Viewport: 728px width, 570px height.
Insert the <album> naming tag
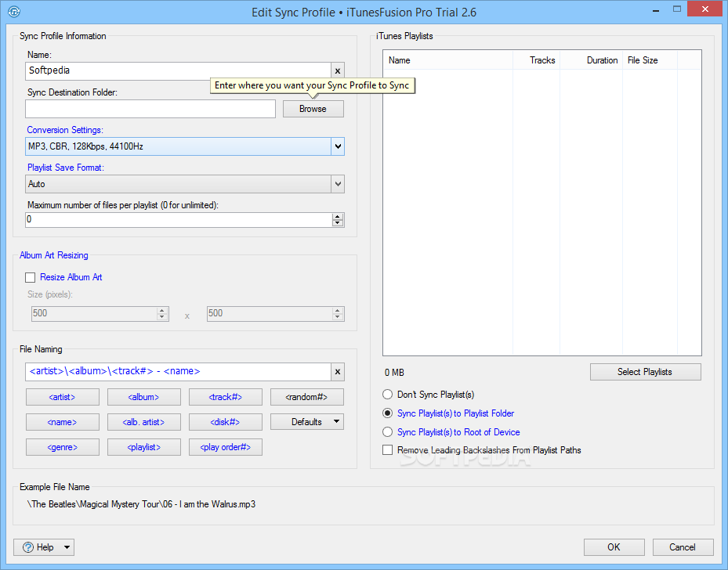pyautogui.click(x=144, y=397)
